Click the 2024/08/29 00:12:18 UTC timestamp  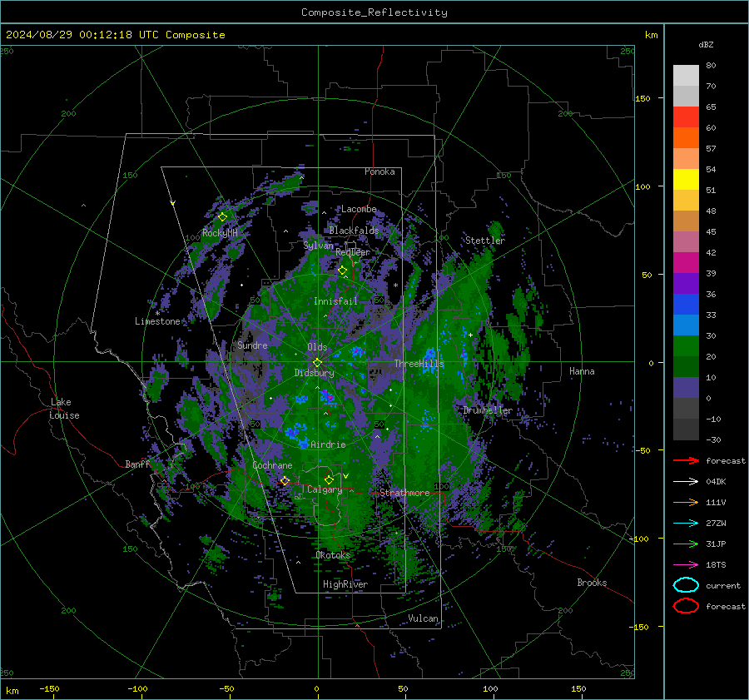[x=82, y=34]
